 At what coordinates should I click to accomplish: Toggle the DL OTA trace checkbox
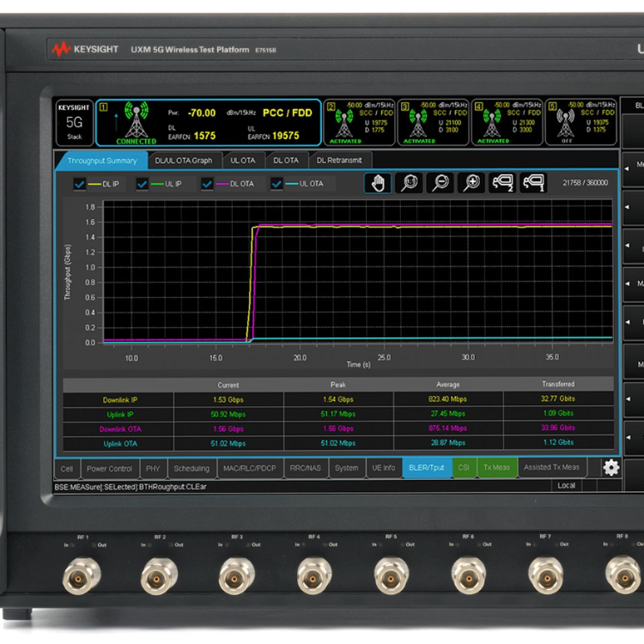coord(207,184)
